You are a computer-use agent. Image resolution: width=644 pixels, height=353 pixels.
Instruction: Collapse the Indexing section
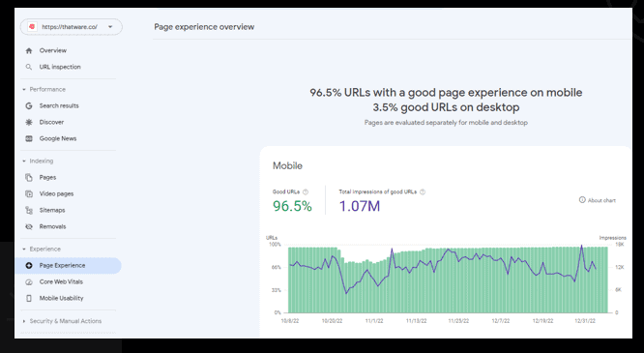24,162
